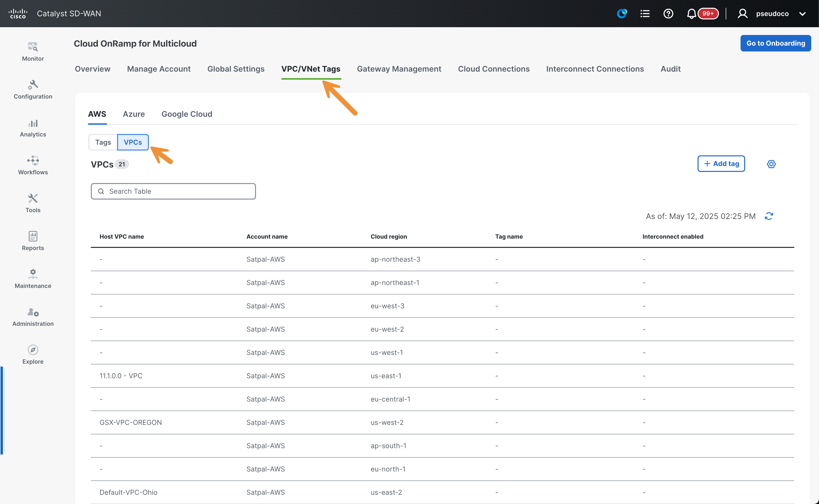Click the pseudoco user profile icon
Screen dimensions: 819x504
(742, 14)
